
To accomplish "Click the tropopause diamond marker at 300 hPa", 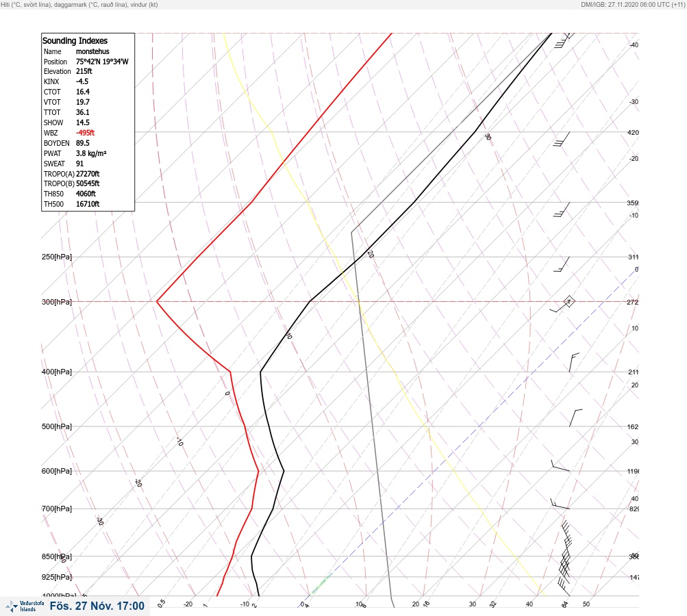I will (x=569, y=301).
